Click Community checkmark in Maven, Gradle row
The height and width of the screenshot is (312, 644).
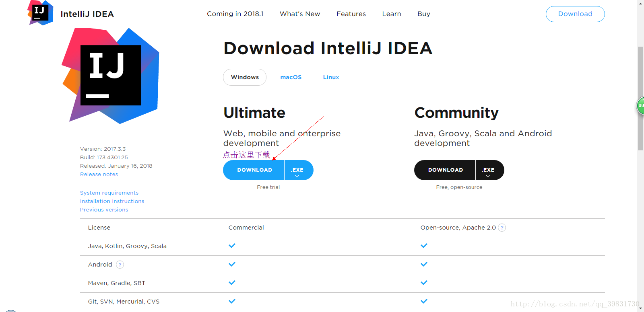pos(424,283)
